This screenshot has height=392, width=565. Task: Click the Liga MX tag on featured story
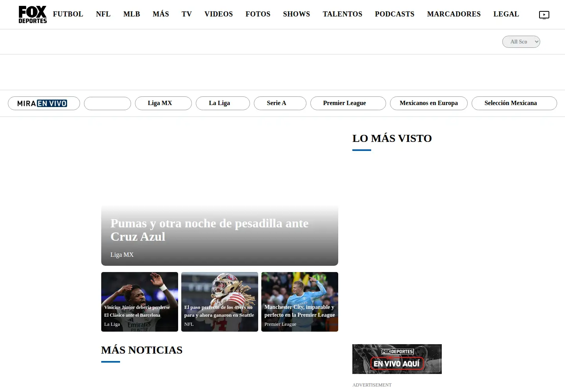(122, 255)
